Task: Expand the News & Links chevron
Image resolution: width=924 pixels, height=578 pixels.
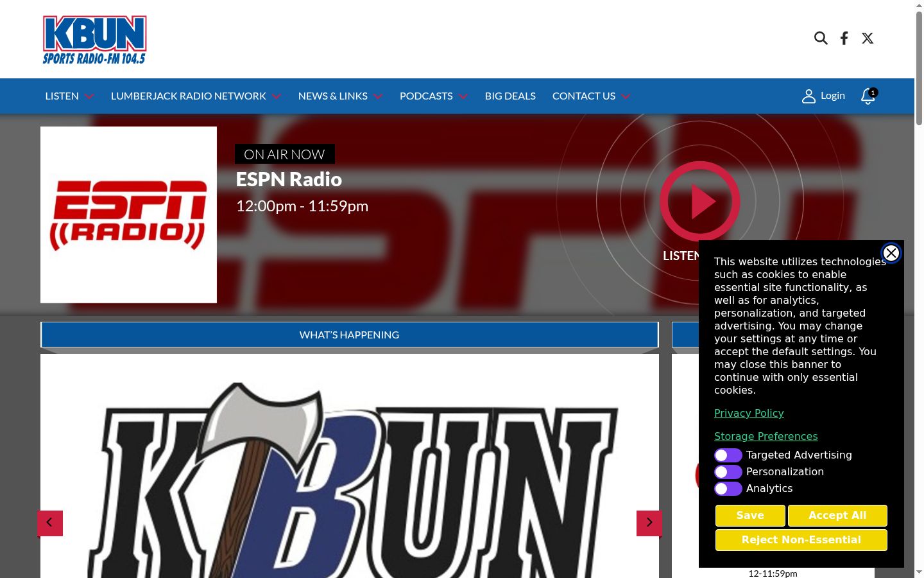Action: coord(378,96)
